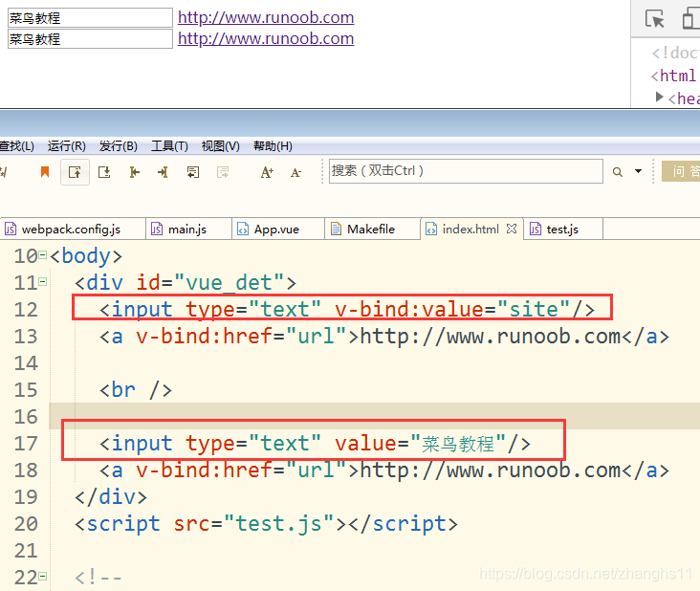
Task: Click the html tag in DevTools
Action: [x=673, y=76]
